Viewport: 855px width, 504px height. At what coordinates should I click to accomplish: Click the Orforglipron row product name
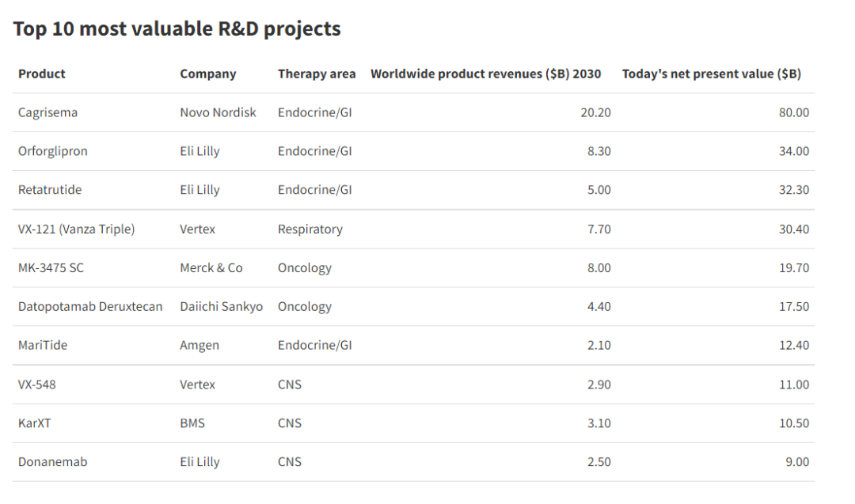(x=52, y=151)
